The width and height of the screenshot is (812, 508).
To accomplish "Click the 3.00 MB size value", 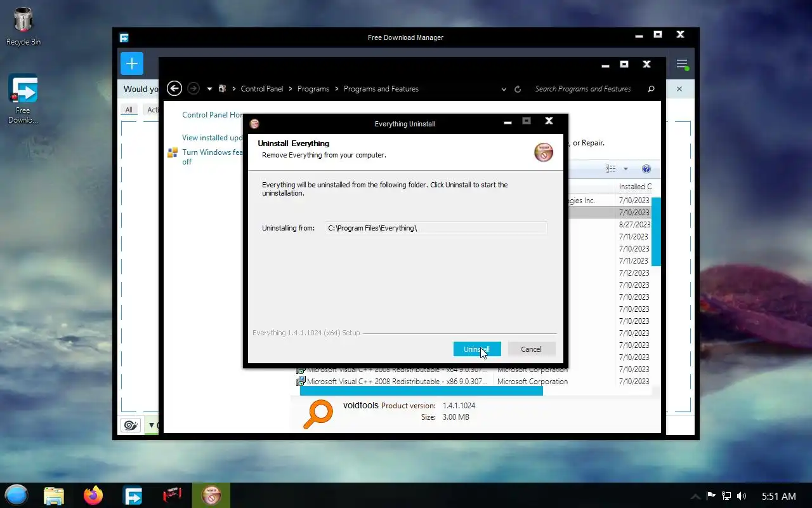I will tap(456, 417).
